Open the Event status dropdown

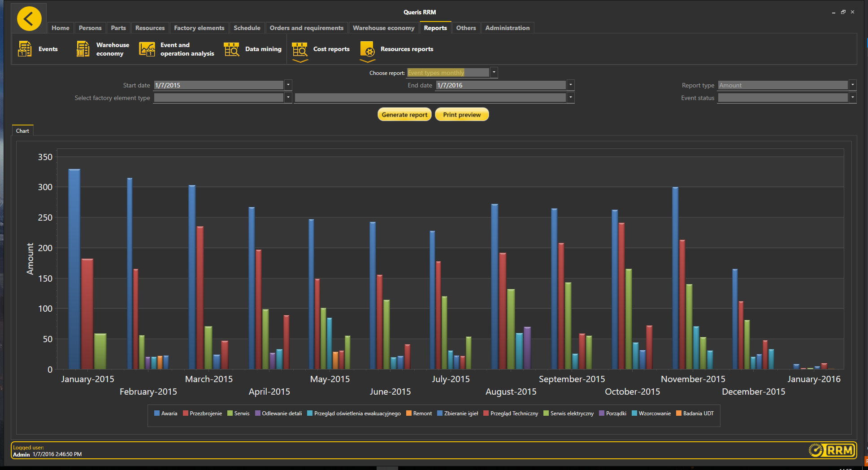coord(852,97)
